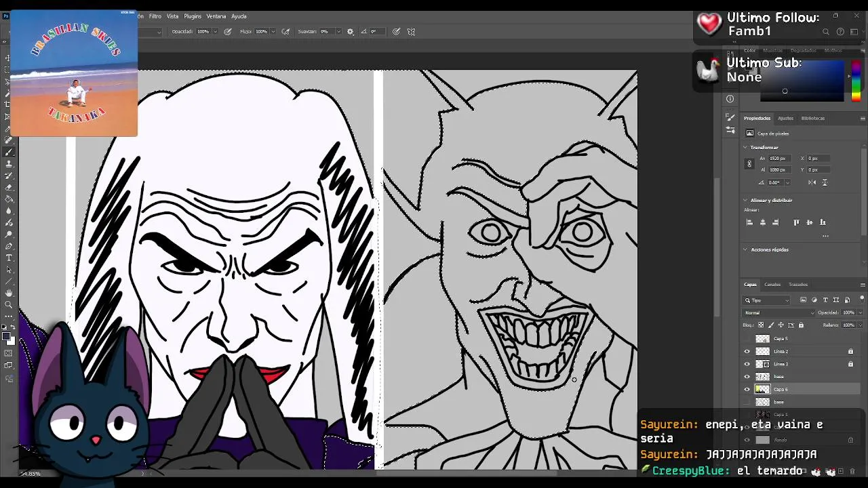Viewport: 868px width, 488px height.
Task: Align top edges in Properties panel
Action: 796,222
